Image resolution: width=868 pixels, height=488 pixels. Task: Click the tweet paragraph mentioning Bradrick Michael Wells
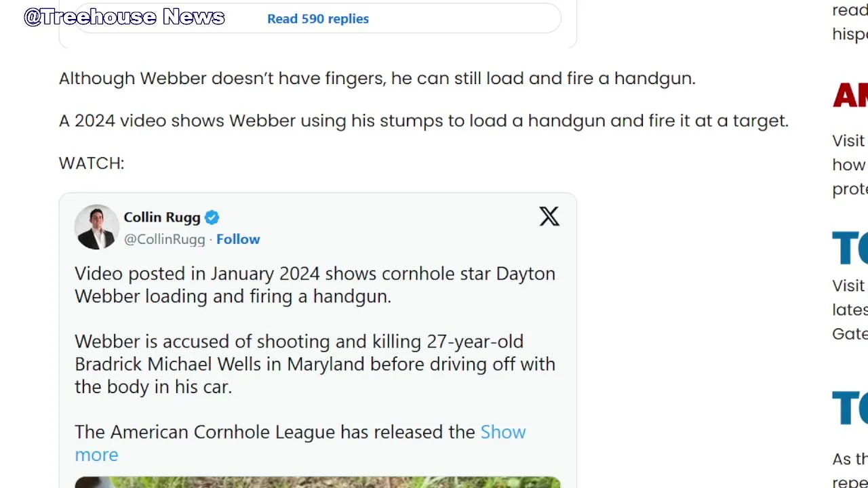tap(315, 364)
